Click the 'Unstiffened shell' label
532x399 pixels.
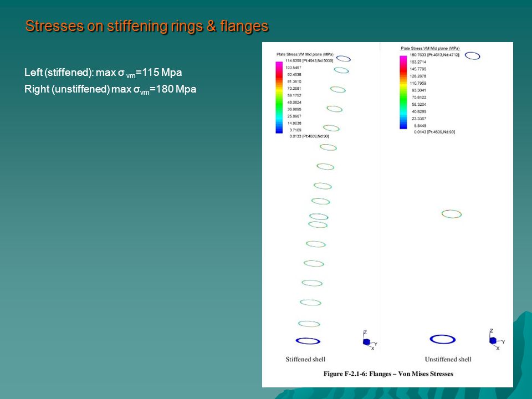pos(448,359)
